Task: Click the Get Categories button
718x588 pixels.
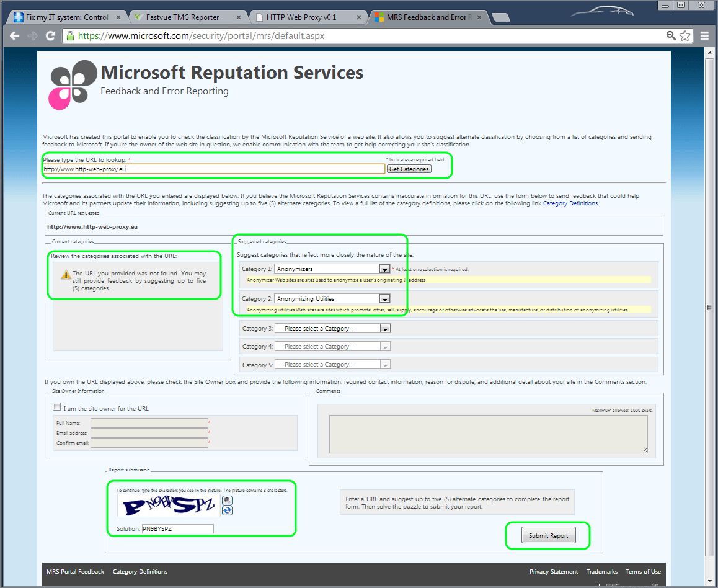Action: pyautogui.click(x=409, y=169)
